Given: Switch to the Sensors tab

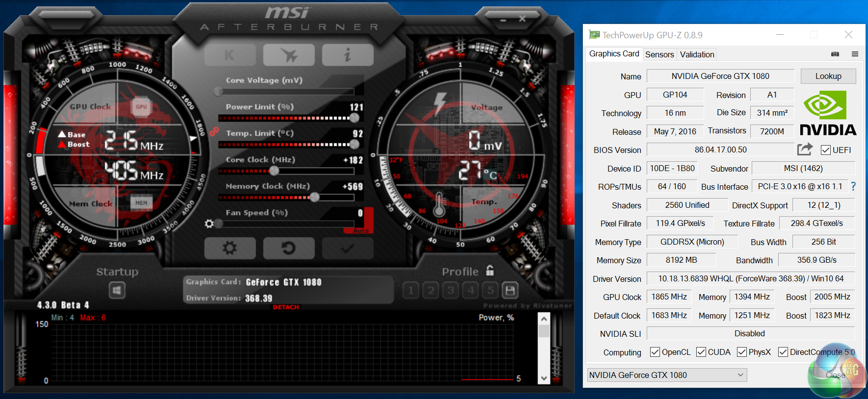Looking at the screenshot, I should [659, 54].
